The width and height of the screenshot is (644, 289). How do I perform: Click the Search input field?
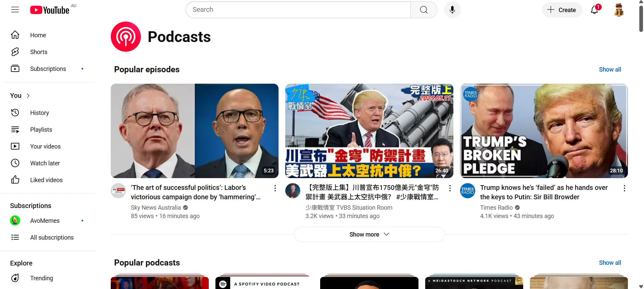298,10
